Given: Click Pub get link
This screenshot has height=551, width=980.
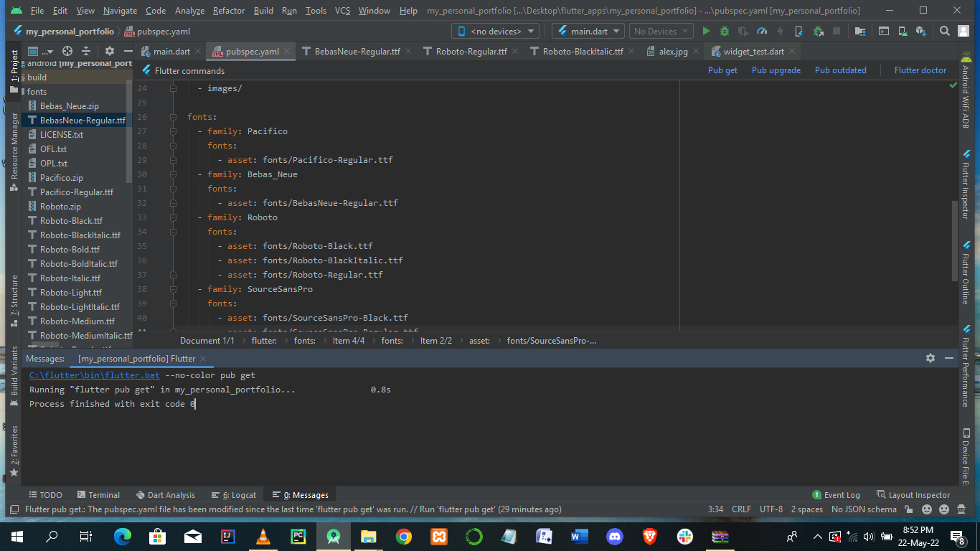Looking at the screenshot, I should [722, 70].
